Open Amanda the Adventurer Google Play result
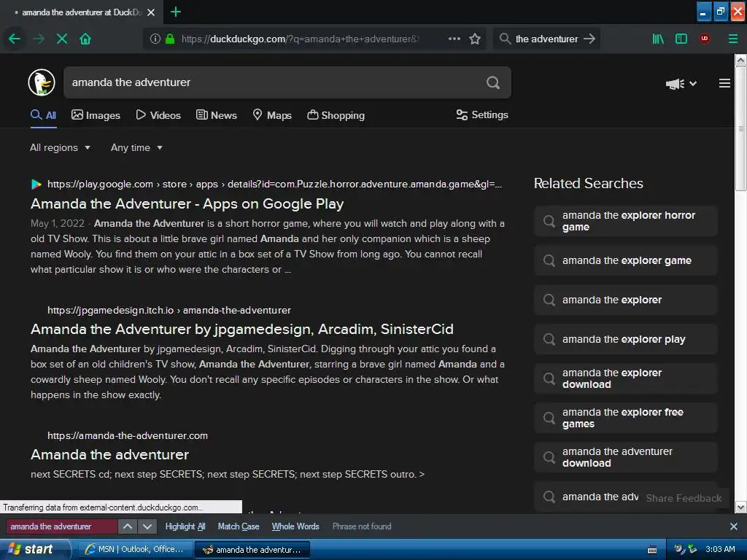This screenshot has height=560, width=747. point(187,204)
